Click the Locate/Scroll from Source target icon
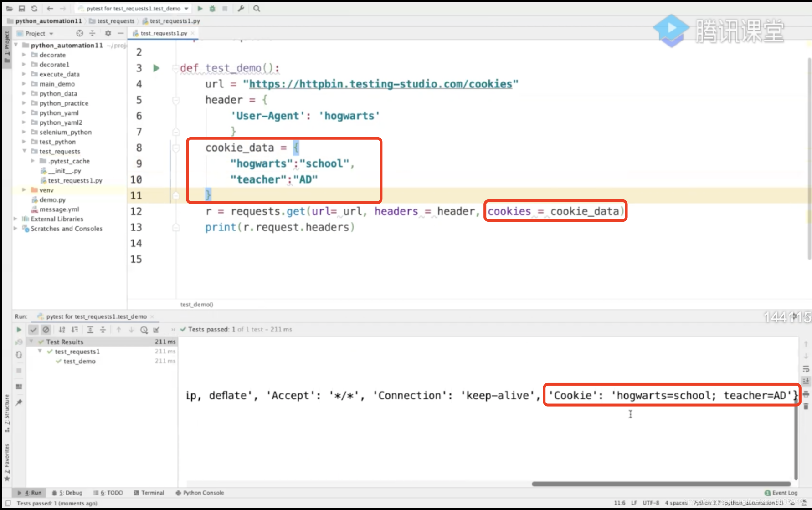The width and height of the screenshot is (812, 510). click(80, 33)
